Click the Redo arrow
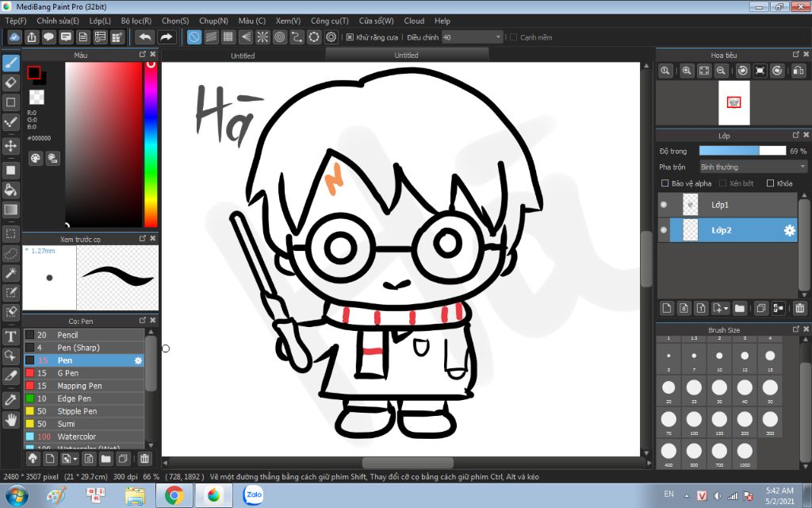 click(167, 37)
